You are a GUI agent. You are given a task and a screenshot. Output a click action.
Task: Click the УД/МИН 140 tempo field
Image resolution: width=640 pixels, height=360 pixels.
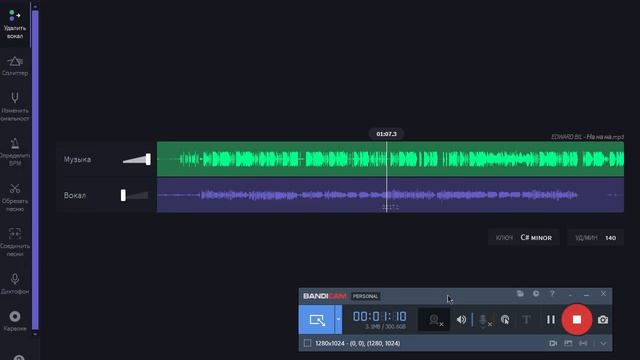[x=596, y=238]
